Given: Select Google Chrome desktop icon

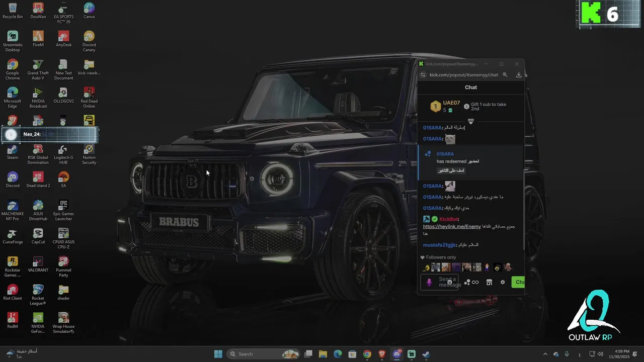Looking at the screenshot, I should pyautogui.click(x=13, y=69).
